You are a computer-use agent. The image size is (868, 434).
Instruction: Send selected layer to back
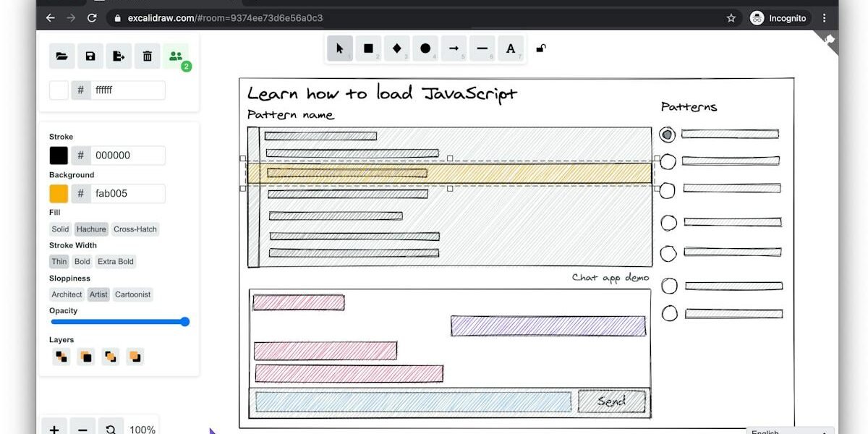click(x=61, y=357)
